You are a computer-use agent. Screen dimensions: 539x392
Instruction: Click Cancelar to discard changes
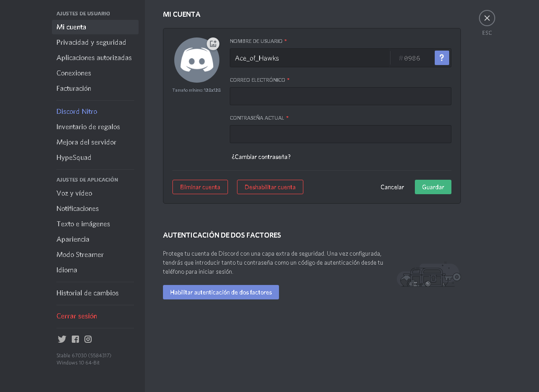pyautogui.click(x=392, y=187)
